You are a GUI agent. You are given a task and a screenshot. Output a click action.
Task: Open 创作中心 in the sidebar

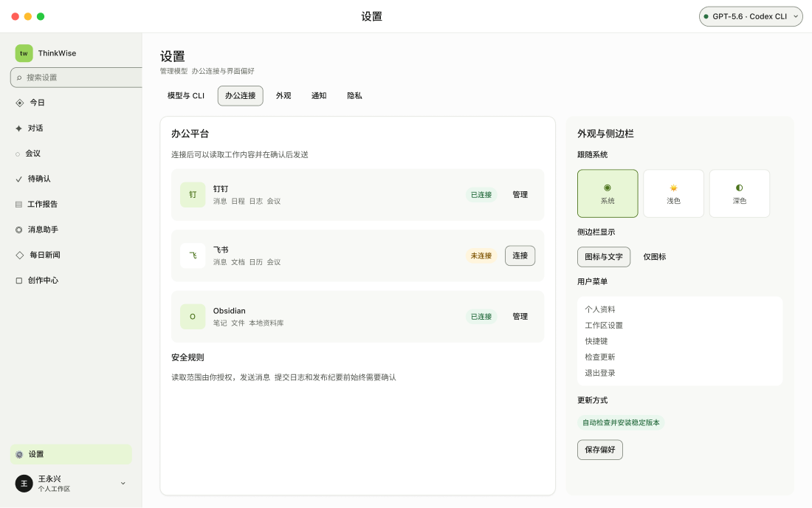click(x=71, y=281)
